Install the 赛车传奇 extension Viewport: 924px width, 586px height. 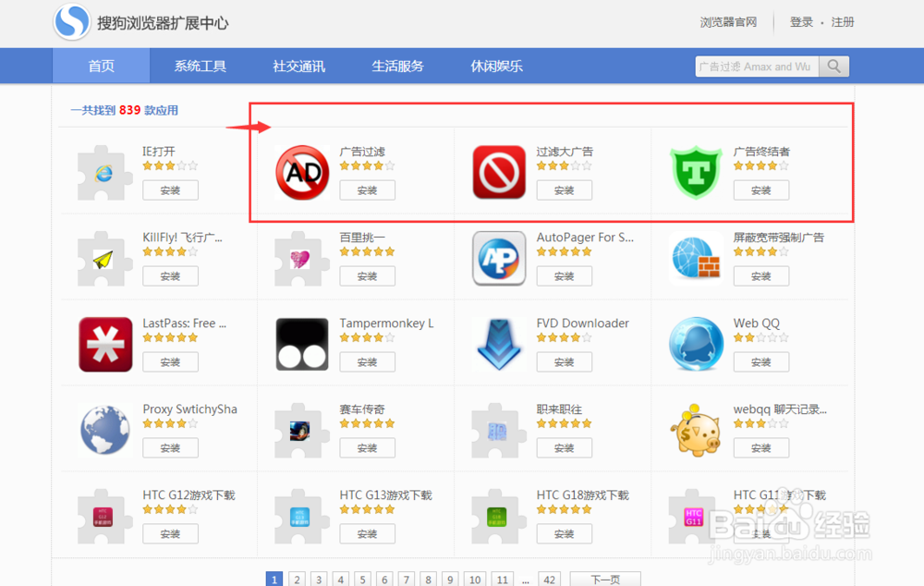(367, 448)
